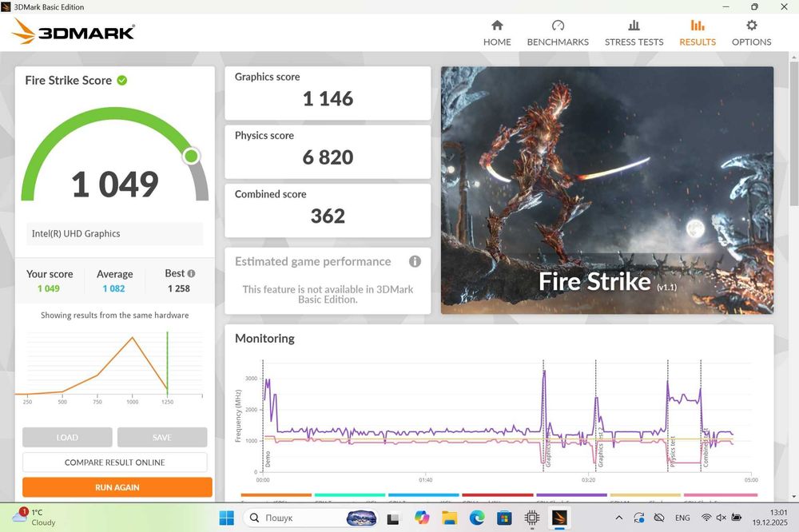Screen dimensions: 799x532
Task: Click the 3DMark taskbar icon
Action: tap(559, 518)
